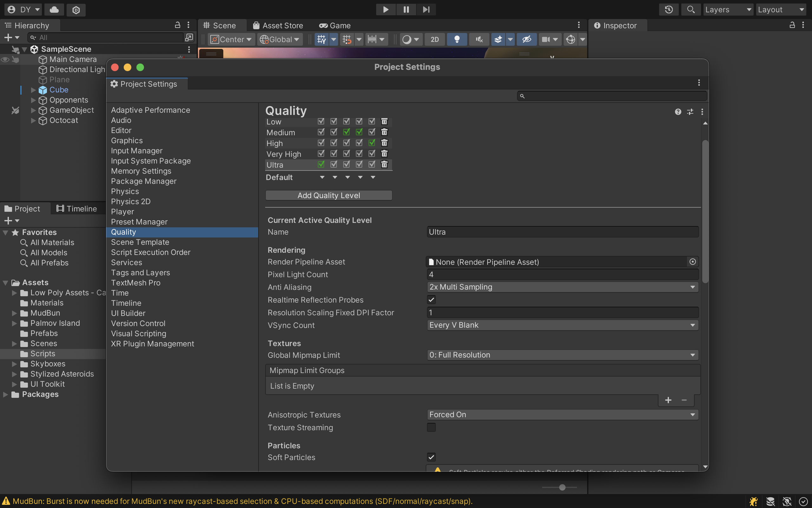Click Add Quality Level button
The height and width of the screenshot is (508, 812).
click(x=329, y=195)
